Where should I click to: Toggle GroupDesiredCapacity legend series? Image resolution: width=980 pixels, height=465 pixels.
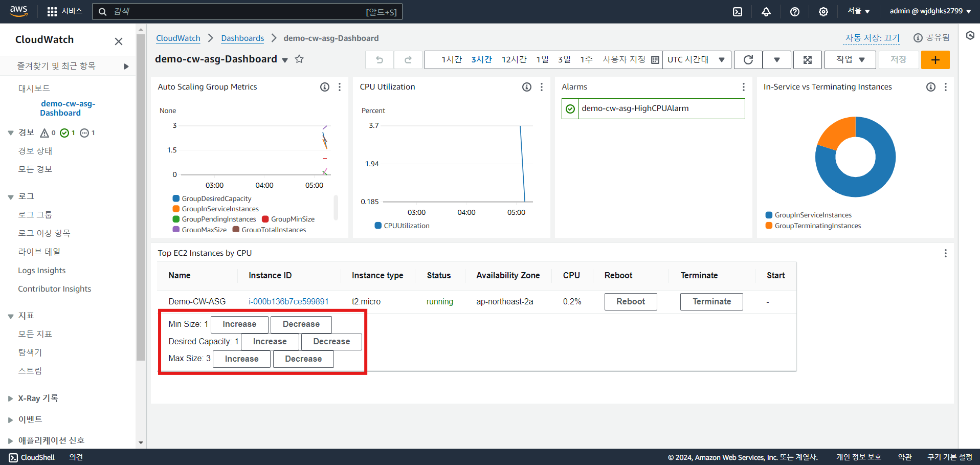click(x=212, y=198)
